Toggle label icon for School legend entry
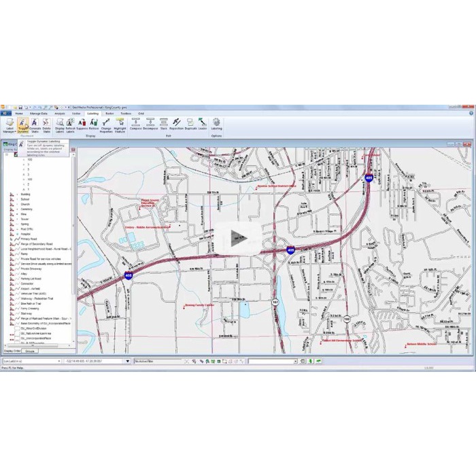476x476 pixels. (12, 199)
